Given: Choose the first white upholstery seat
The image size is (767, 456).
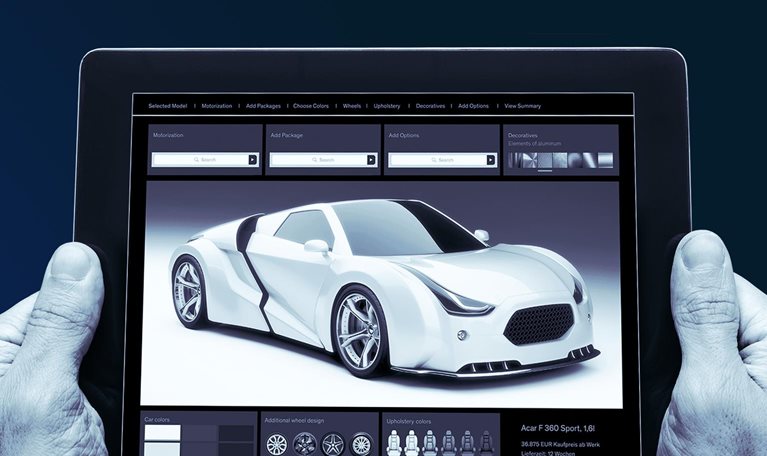Looking at the screenshot, I should (x=394, y=443).
